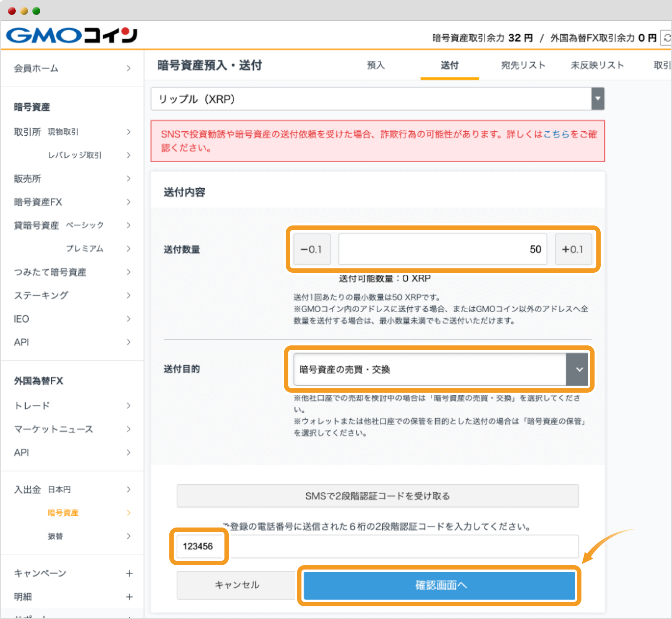Open ステーキング in the sidebar
The height and width of the screenshot is (619, 672).
pos(72,295)
